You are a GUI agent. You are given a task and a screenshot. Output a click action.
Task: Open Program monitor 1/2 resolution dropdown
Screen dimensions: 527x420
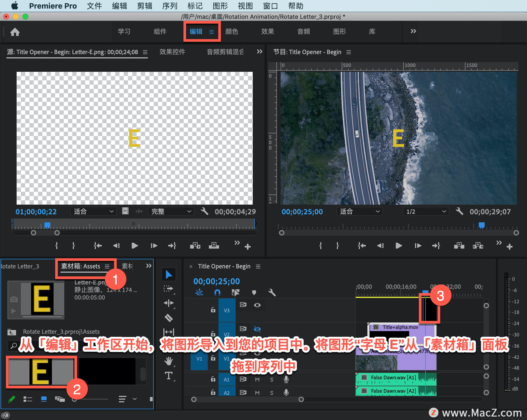pyautogui.click(x=426, y=211)
